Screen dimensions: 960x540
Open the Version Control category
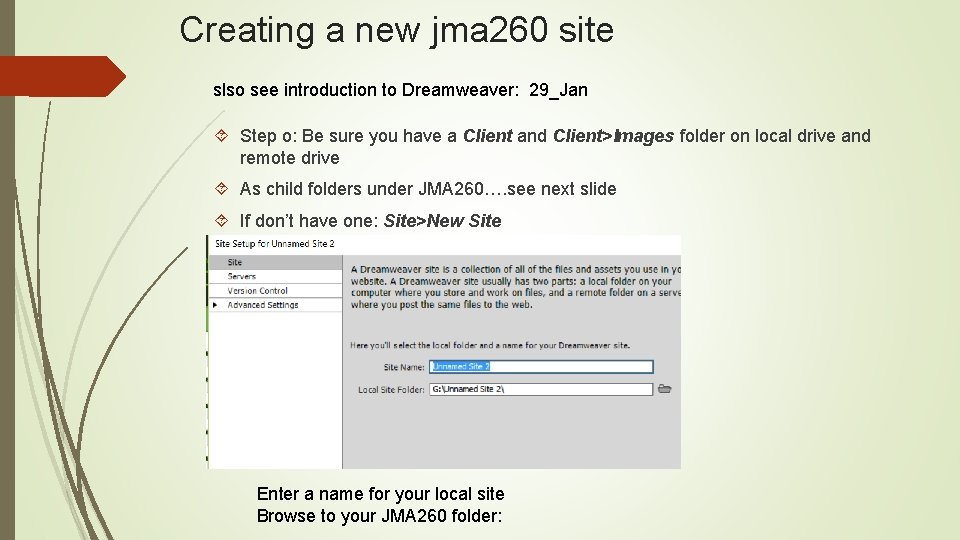click(275, 291)
